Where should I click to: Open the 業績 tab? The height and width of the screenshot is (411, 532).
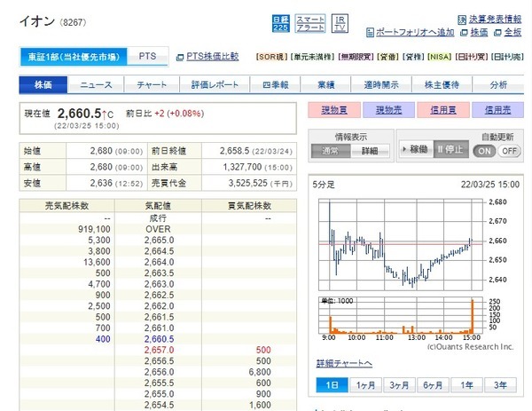[325, 85]
